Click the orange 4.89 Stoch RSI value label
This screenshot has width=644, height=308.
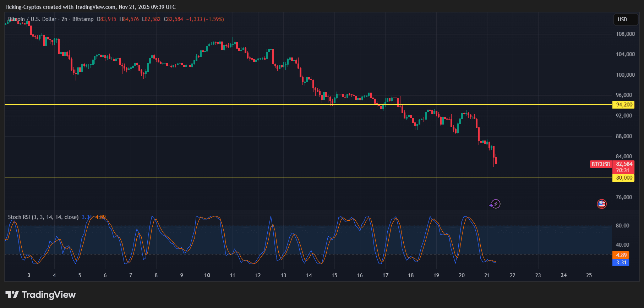[621, 255]
